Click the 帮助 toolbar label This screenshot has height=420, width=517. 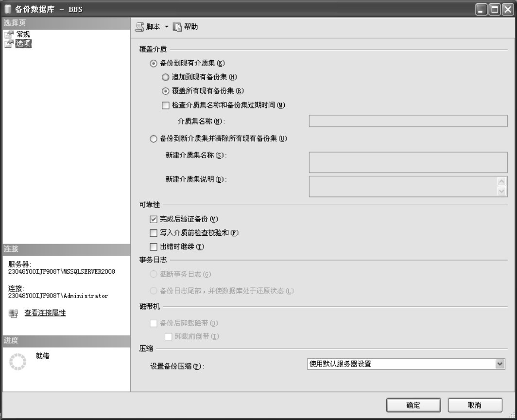pos(191,27)
